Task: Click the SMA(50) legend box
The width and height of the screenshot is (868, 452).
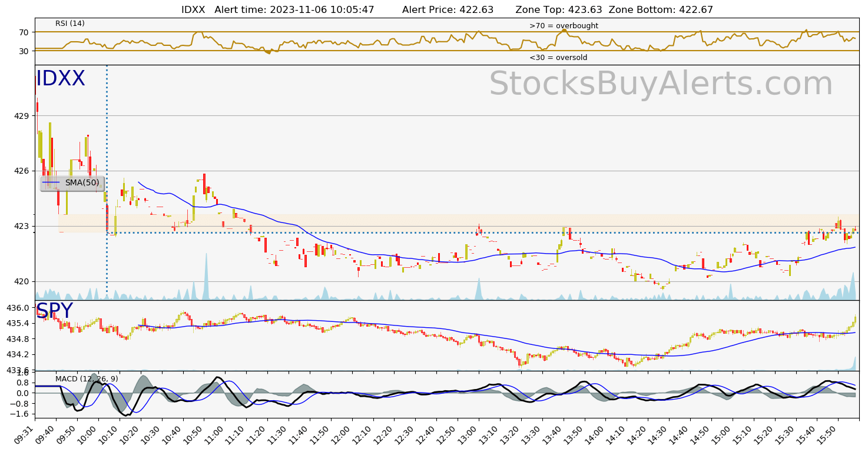Action: [72, 183]
